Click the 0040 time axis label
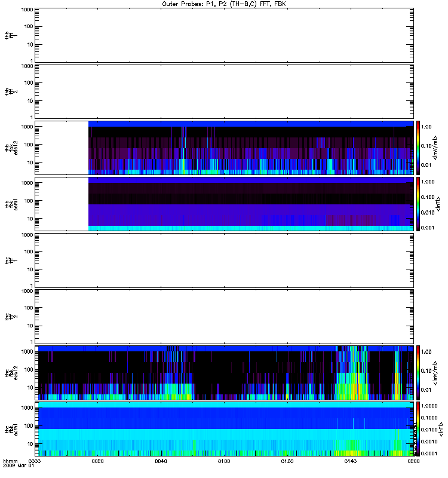 pos(161,461)
